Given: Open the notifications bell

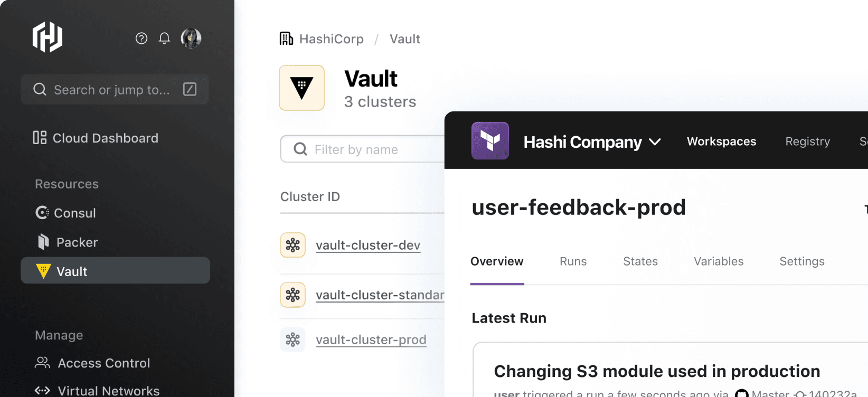Looking at the screenshot, I should click(x=164, y=38).
